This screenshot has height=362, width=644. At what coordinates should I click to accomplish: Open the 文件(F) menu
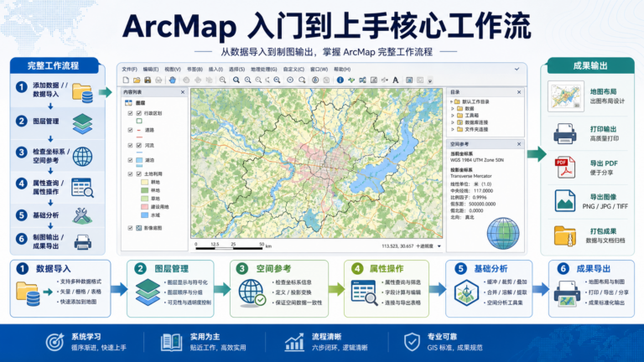pos(129,70)
